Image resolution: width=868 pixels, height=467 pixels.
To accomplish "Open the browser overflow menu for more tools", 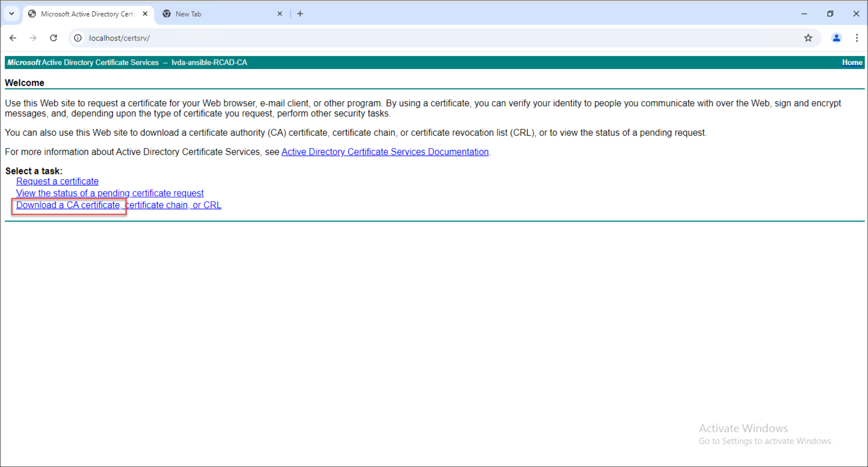I will pyautogui.click(x=857, y=38).
